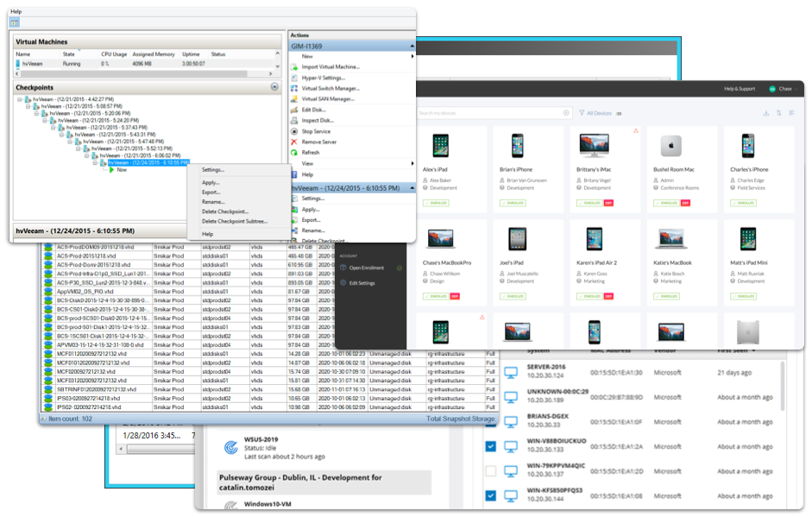Screen dimensions: 812x517
Task: Expand the New submenu arrow in Actions
Action: [x=412, y=56]
